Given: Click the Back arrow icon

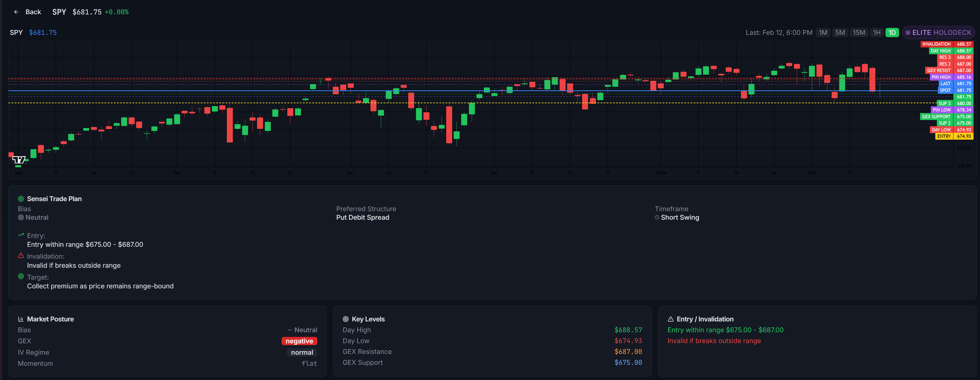Looking at the screenshot, I should pyautogui.click(x=16, y=12).
